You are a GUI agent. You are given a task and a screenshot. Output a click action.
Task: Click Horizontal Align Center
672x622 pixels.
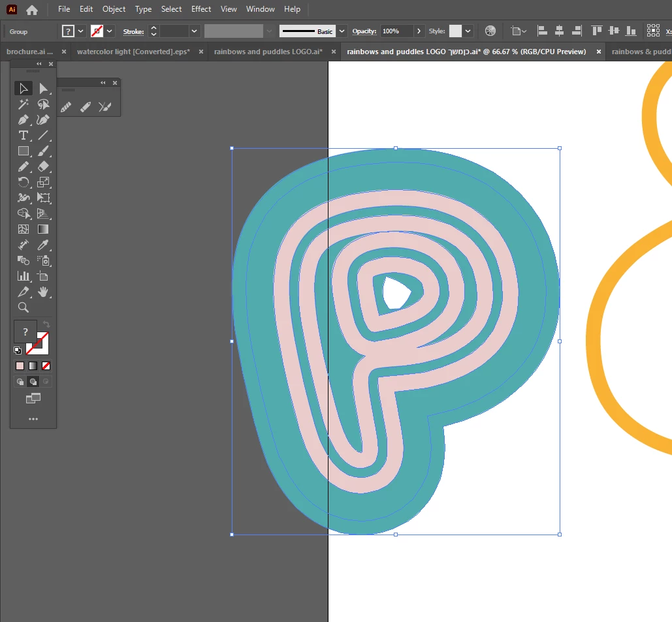[x=559, y=31]
